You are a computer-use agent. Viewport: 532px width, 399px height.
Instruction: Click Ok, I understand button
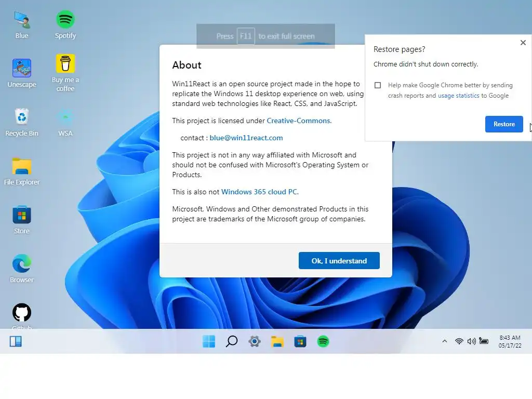pyautogui.click(x=339, y=261)
